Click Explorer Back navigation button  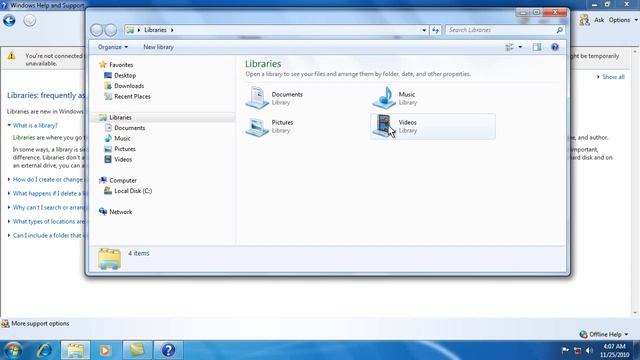97,30
